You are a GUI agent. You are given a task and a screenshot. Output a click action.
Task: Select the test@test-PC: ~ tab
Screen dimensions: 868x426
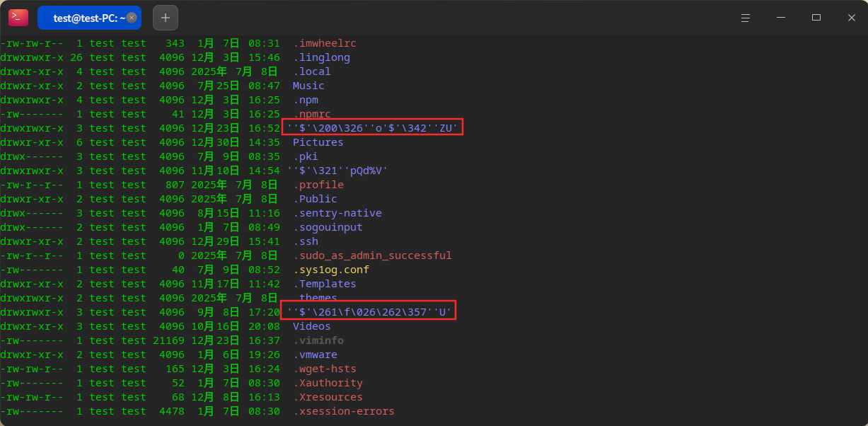pyautogui.click(x=89, y=18)
